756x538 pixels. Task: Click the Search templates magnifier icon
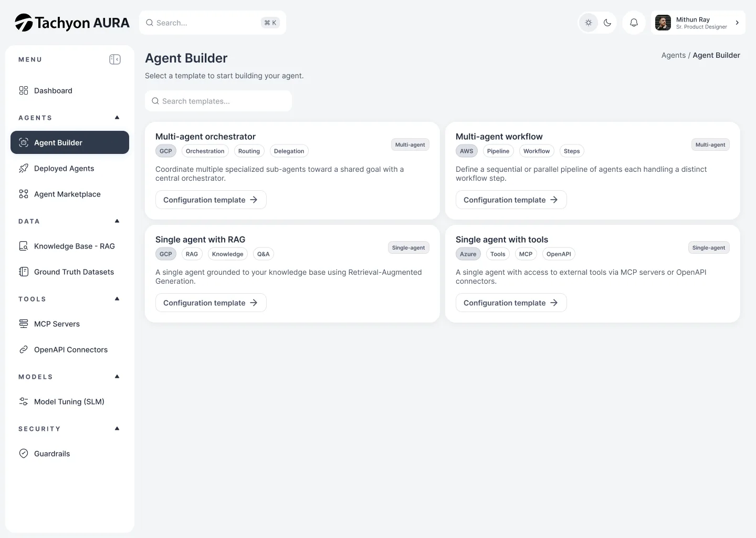coord(155,101)
